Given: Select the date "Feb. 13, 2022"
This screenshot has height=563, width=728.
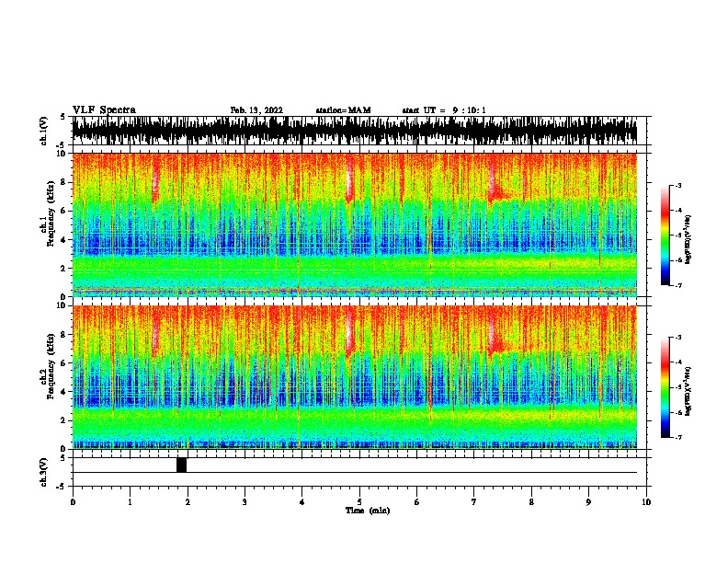Looking at the screenshot, I should click(x=256, y=110).
